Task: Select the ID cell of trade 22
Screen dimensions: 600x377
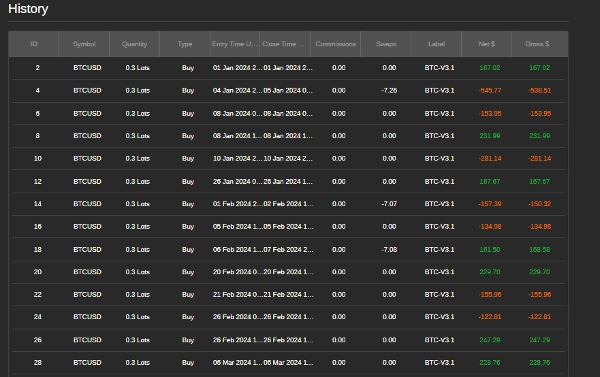Action: click(38, 295)
